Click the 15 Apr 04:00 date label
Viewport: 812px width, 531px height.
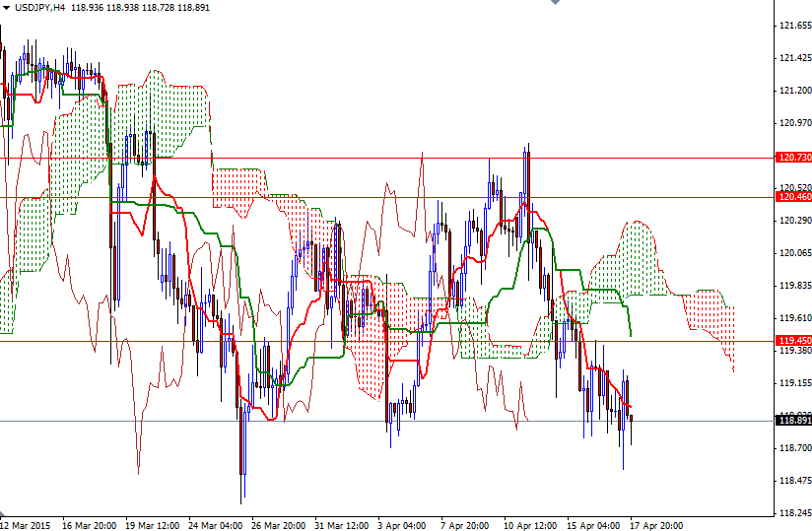(x=593, y=526)
